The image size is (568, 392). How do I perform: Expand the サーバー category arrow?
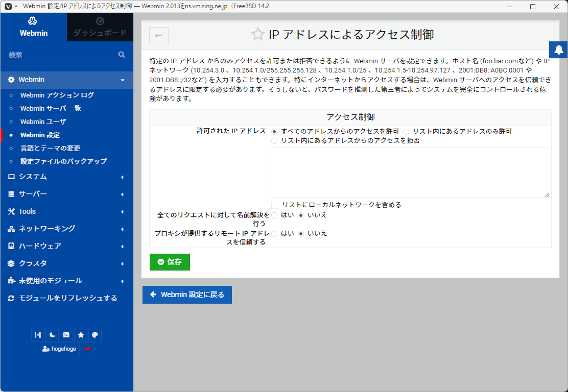coord(122,194)
